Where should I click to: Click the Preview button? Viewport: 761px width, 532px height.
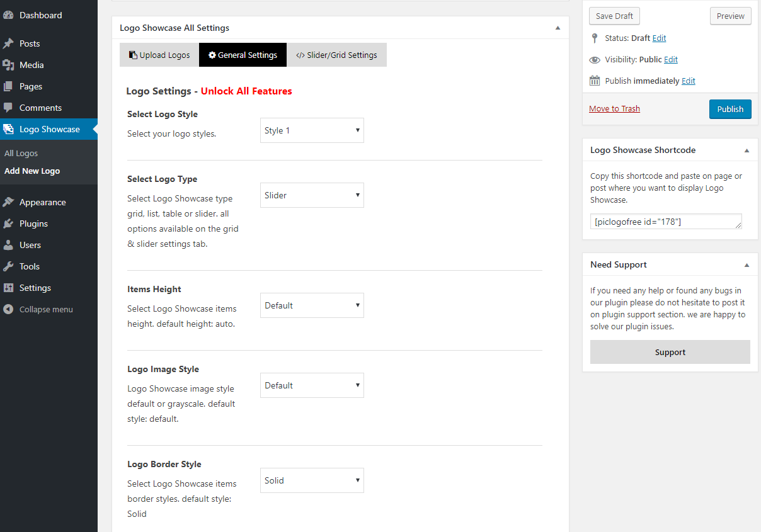point(730,16)
